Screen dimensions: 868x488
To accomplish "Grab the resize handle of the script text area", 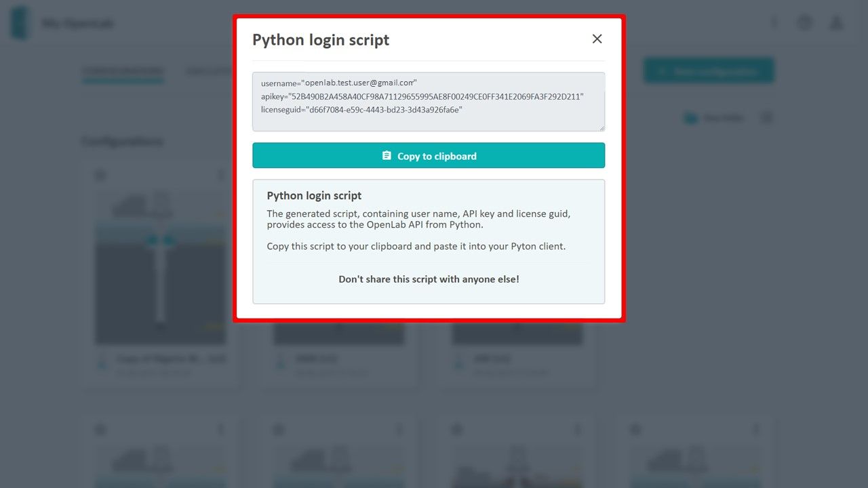I will click(x=601, y=127).
